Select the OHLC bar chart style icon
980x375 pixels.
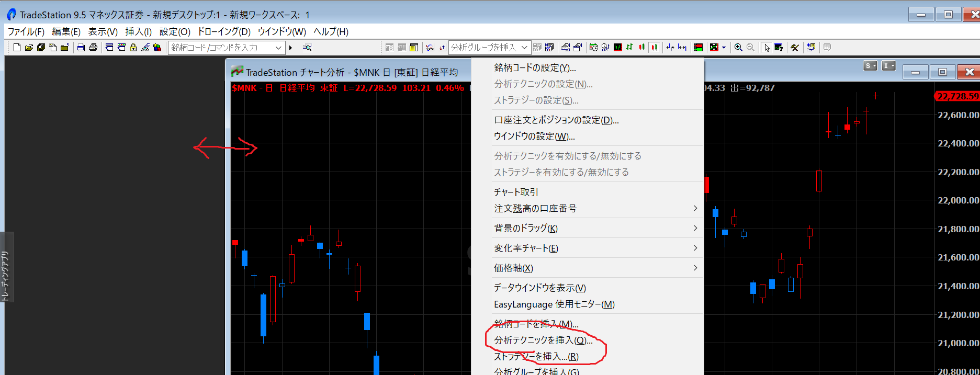point(629,47)
